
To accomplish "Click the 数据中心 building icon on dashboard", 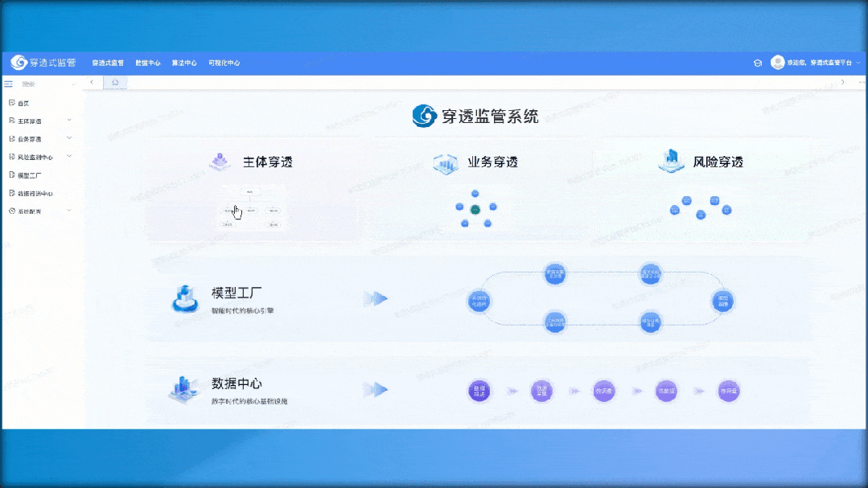I will (184, 389).
